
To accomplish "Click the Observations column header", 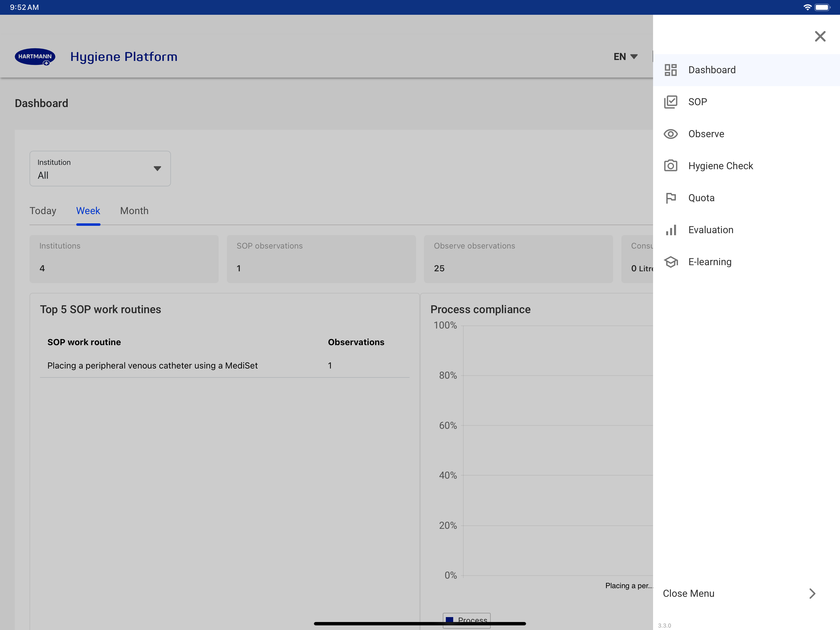I will [356, 342].
